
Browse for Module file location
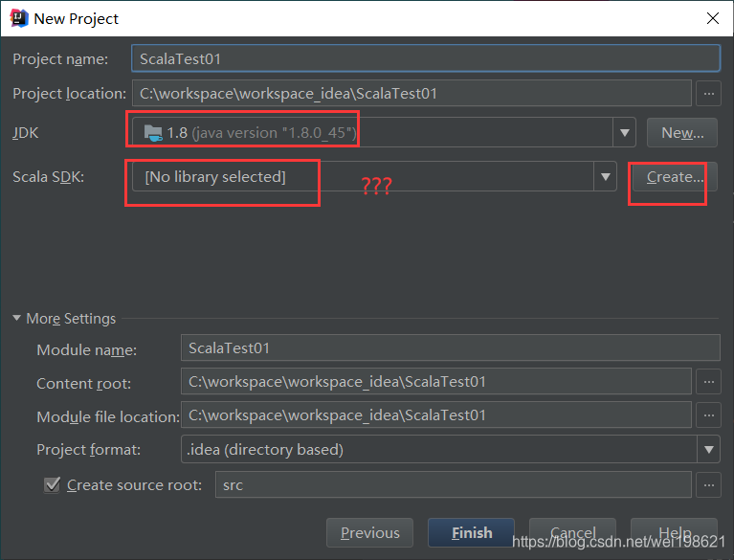[x=709, y=414]
